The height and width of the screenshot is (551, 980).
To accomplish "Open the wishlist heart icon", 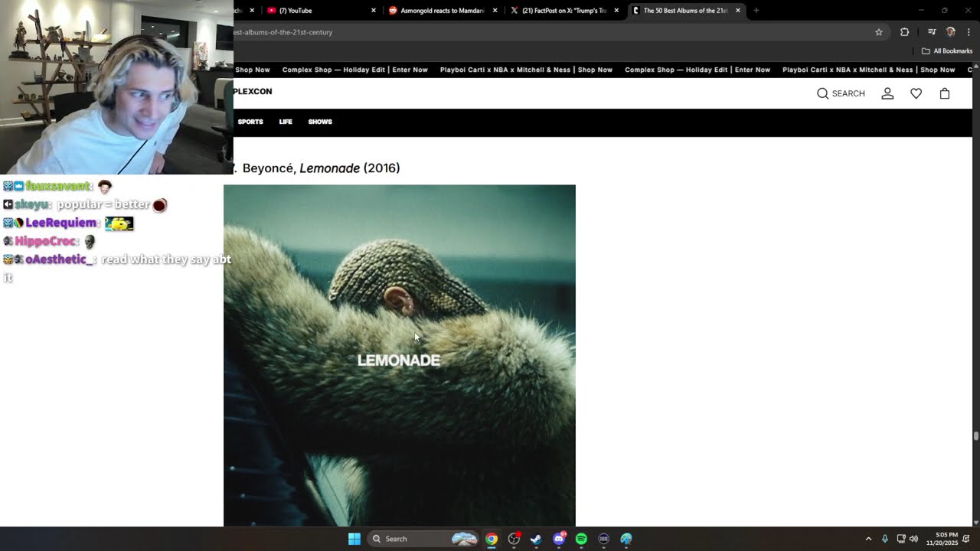I will (916, 93).
